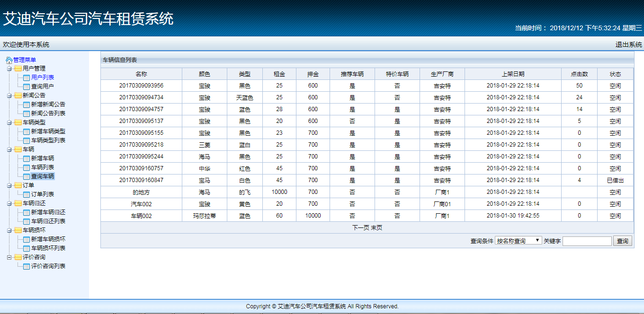Click the 车辆信息列表 panel title
Viewport: 644px width, 314px height.
click(120, 60)
